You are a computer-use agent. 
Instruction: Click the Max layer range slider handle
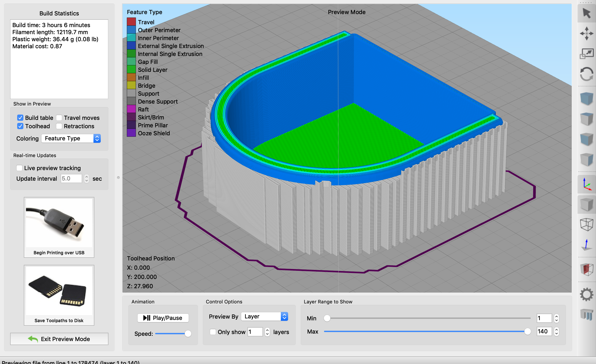(x=528, y=331)
